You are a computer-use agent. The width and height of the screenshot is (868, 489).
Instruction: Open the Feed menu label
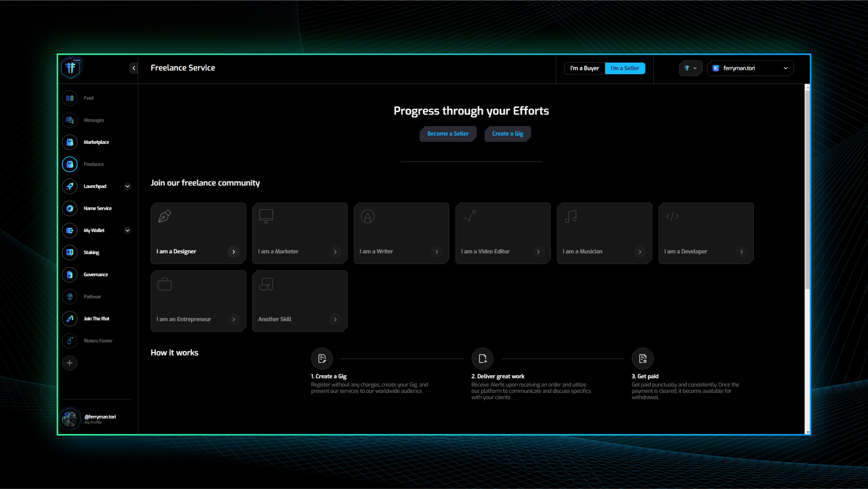[x=89, y=98]
